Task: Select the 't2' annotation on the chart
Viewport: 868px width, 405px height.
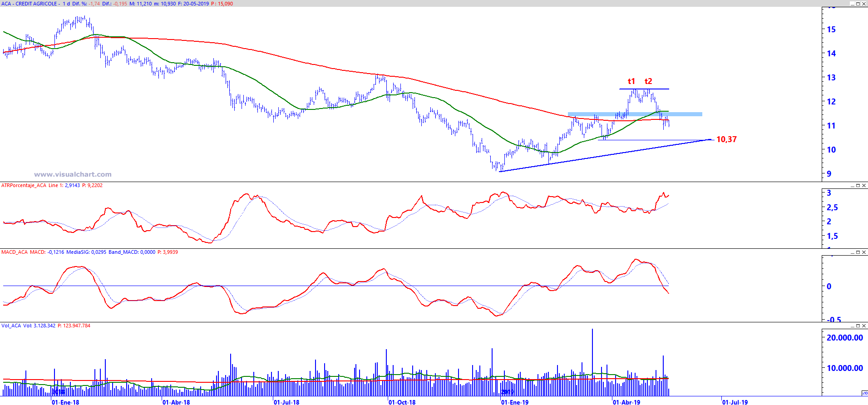Action: click(x=648, y=81)
